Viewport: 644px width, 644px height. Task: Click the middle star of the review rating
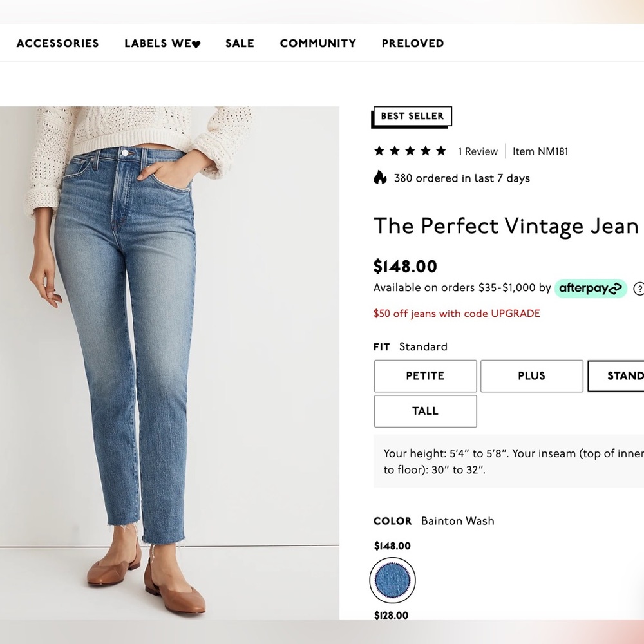(410, 151)
